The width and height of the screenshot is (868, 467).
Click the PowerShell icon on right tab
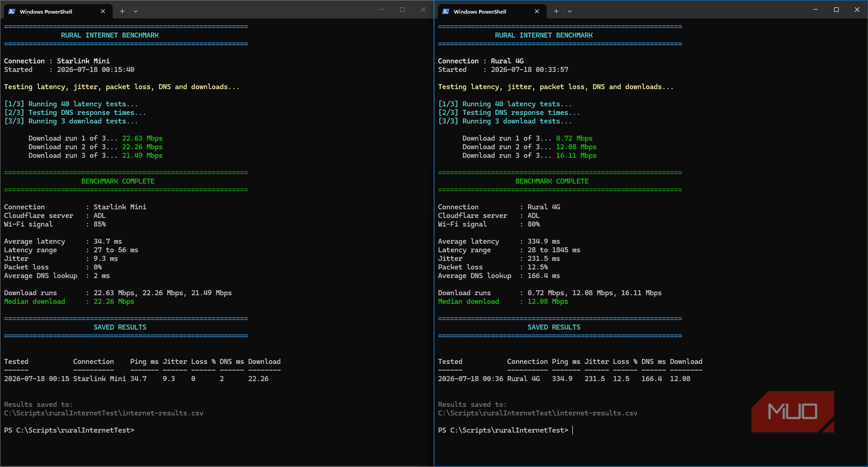tap(446, 11)
